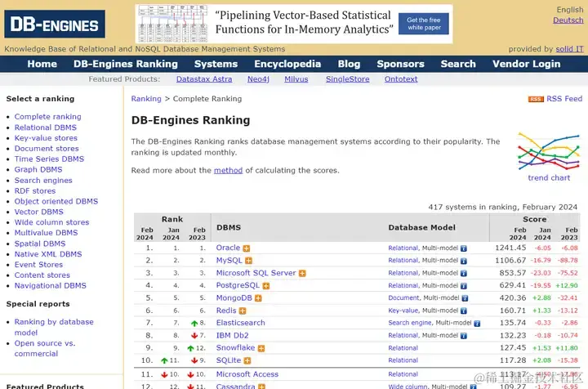Click the score 1241.45 for Oracle
The width and height of the screenshot is (588, 389).
(x=510, y=248)
